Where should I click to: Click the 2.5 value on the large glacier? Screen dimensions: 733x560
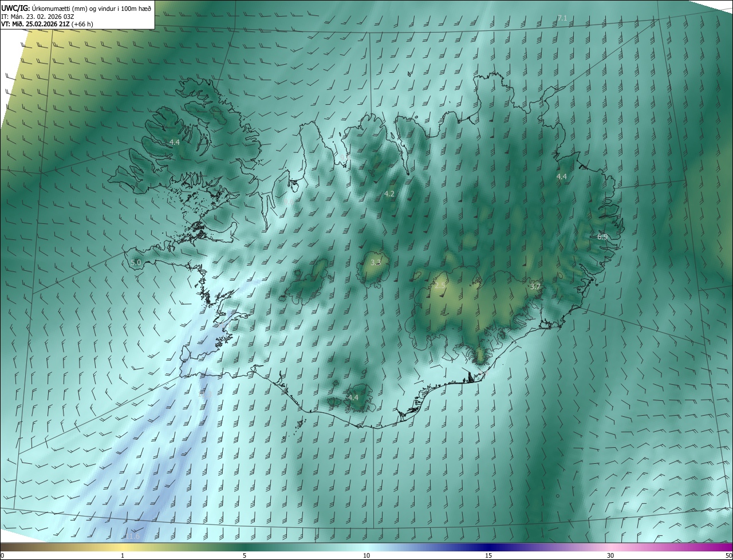coord(440,285)
